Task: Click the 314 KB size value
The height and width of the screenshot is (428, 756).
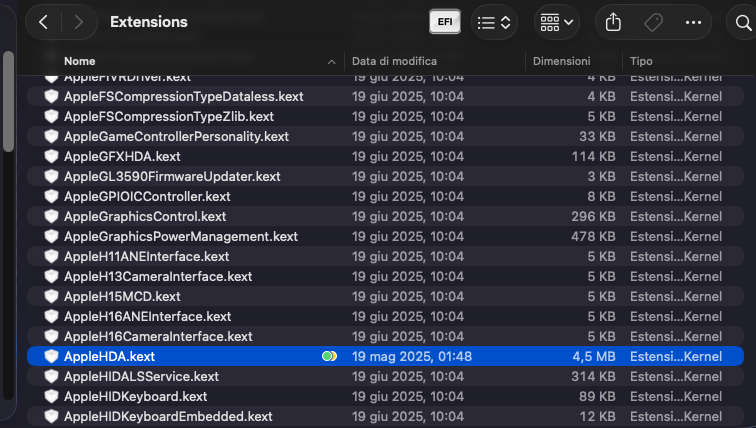Action: point(594,376)
